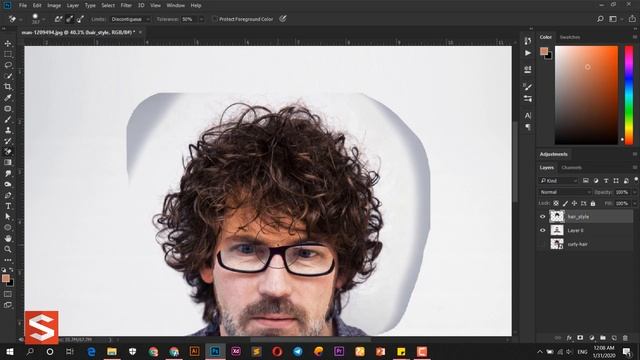Toggle lock transparent pixels
Screen dimensions: 640x360
tap(556, 203)
